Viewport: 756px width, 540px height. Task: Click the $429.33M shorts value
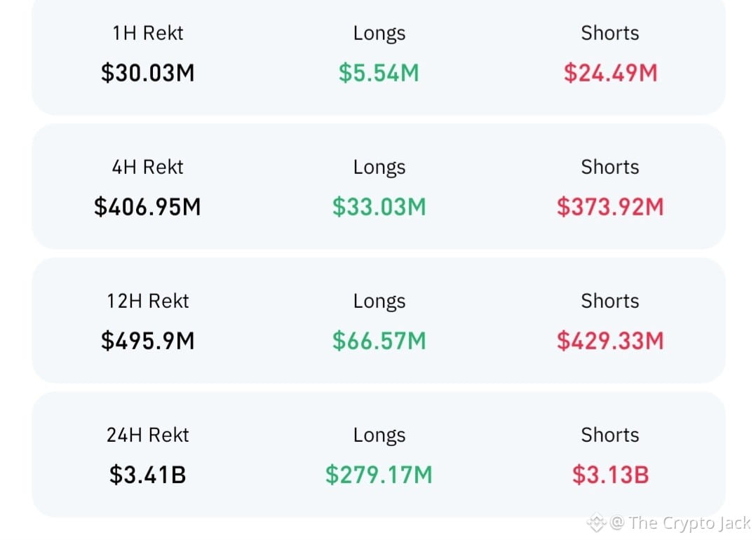coord(610,342)
